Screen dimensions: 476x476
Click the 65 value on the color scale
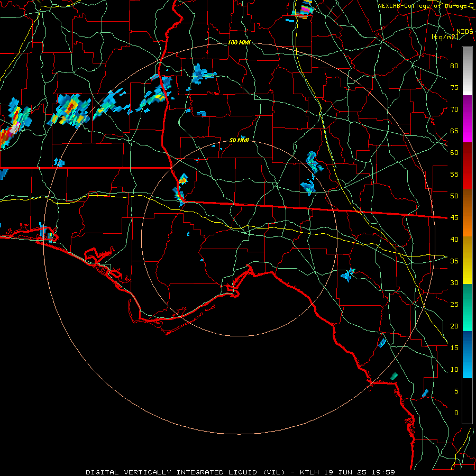(454, 131)
